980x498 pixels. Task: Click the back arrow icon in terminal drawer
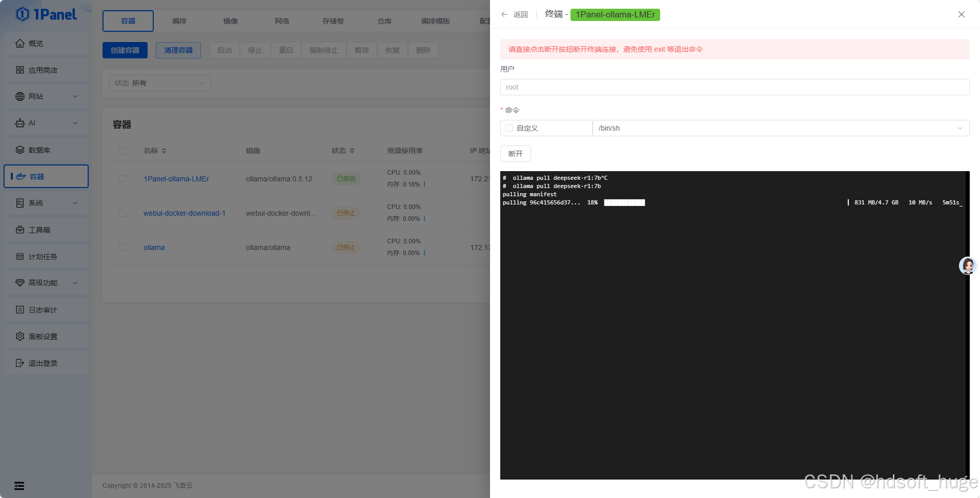[504, 14]
